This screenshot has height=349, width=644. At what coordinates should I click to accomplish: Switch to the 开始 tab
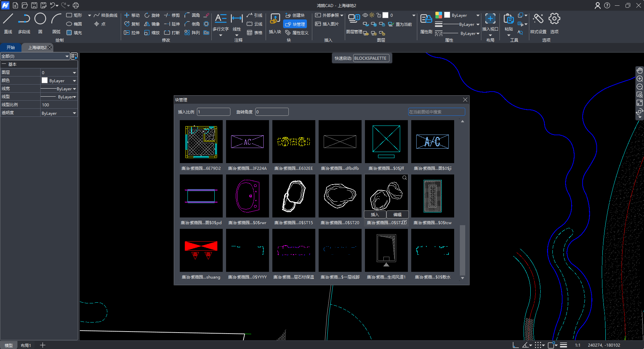(x=11, y=47)
